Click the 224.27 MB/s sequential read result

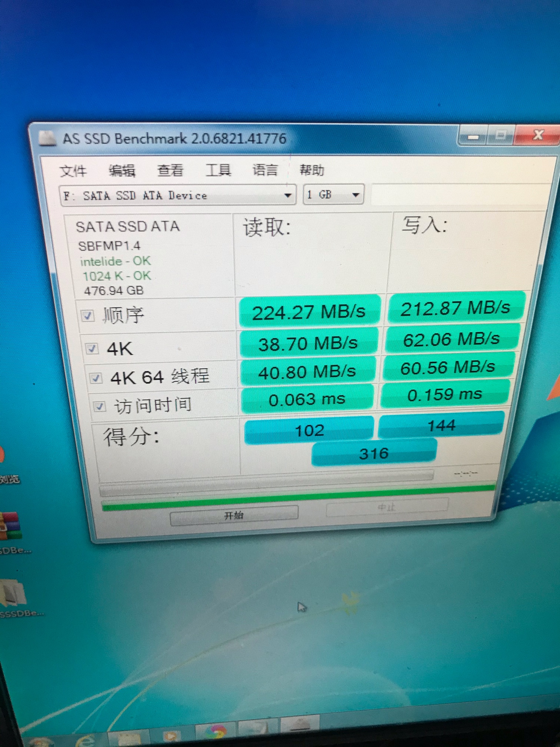[310, 312]
